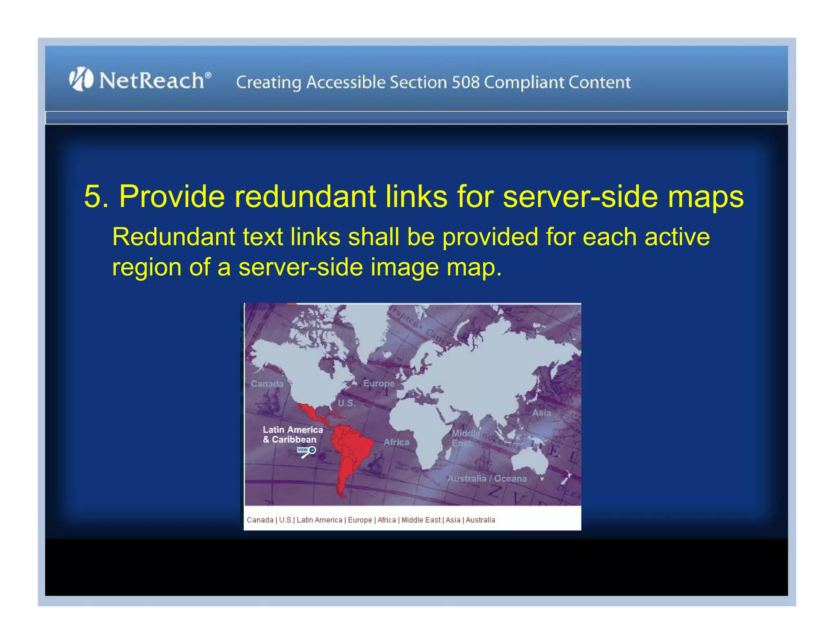This screenshot has width=834, height=644.
Task: Open the U.S. text link below map
Action: pos(285,520)
